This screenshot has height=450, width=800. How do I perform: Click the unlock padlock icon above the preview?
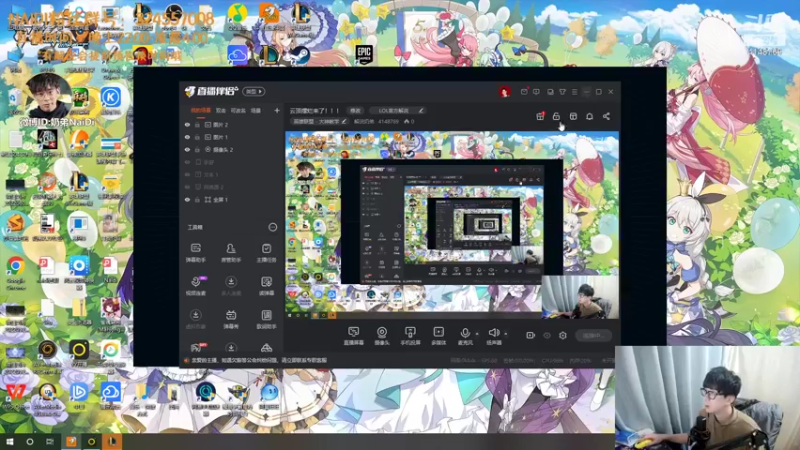556,116
